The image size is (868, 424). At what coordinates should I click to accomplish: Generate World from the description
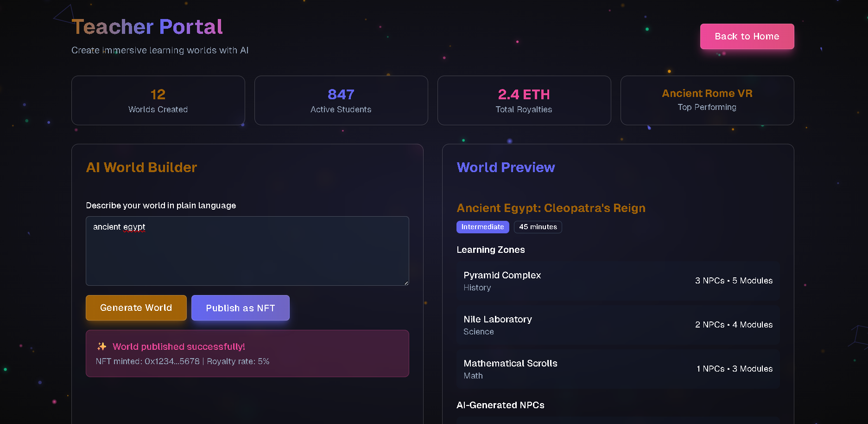[136, 308]
